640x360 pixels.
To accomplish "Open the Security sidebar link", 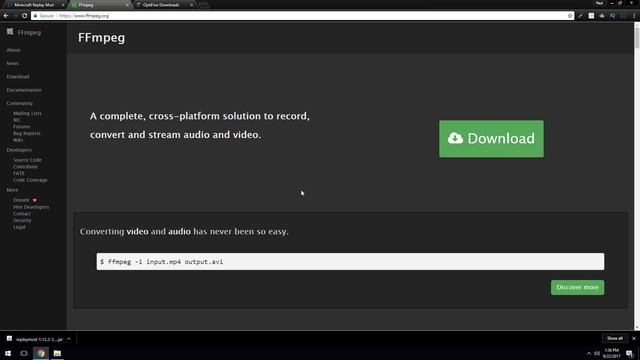I will coord(22,220).
